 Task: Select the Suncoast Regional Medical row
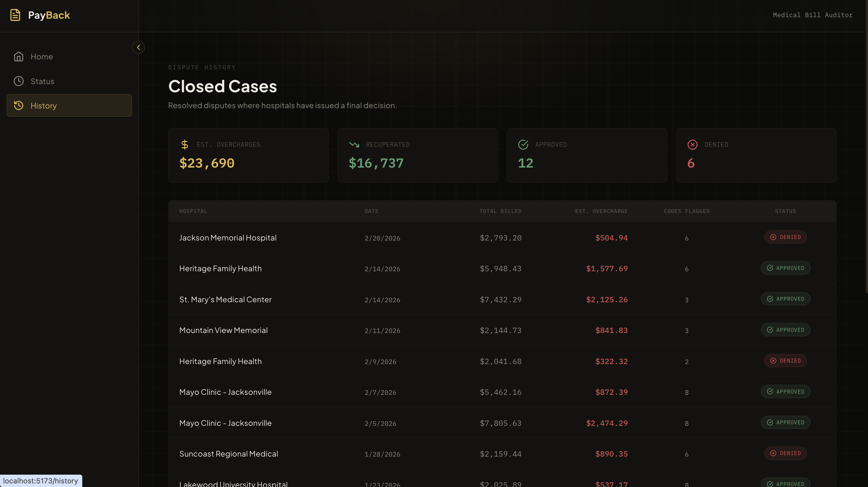tap(228, 454)
